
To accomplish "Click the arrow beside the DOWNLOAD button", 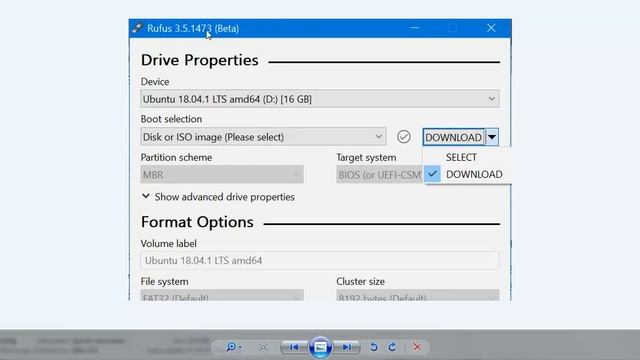I will coord(492,137).
